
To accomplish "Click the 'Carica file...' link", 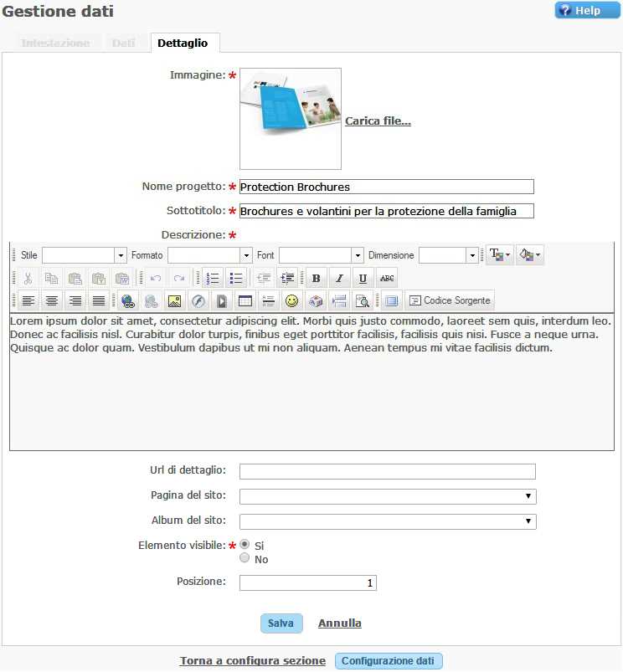I will 378,121.
